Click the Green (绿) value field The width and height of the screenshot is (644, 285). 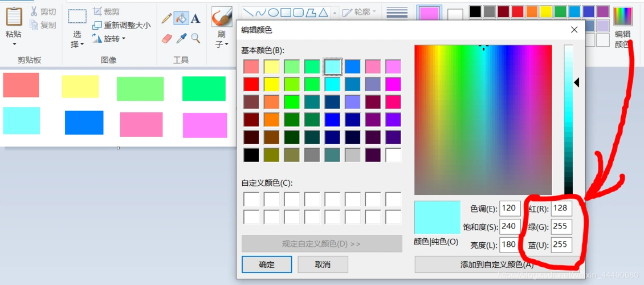[561, 226]
